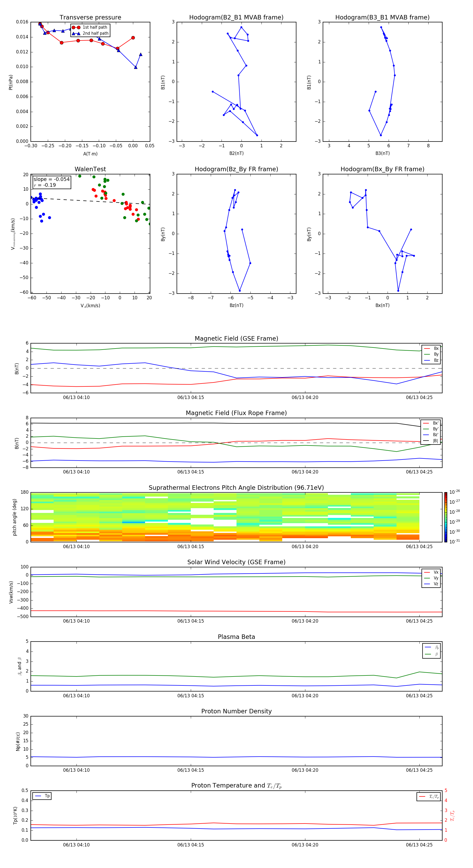Click the Tp legend entry
Screen dimensions: 473x868
[x=42, y=796]
